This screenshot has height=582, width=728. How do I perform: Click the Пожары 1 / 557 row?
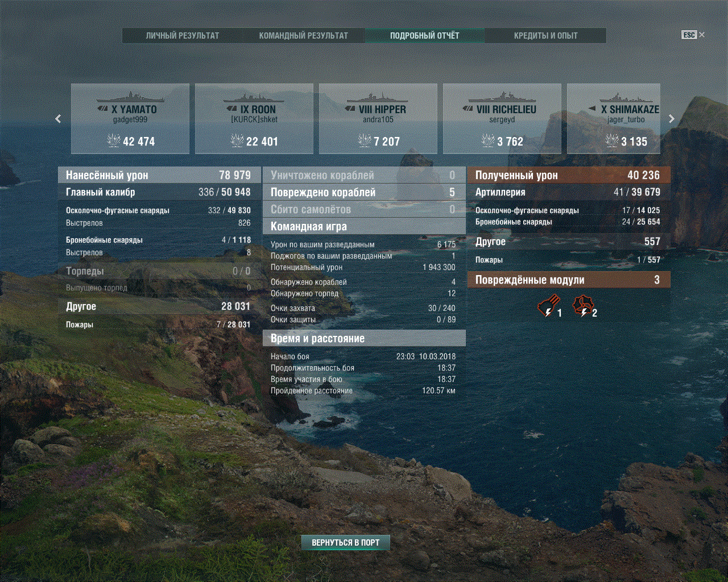click(x=568, y=260)
